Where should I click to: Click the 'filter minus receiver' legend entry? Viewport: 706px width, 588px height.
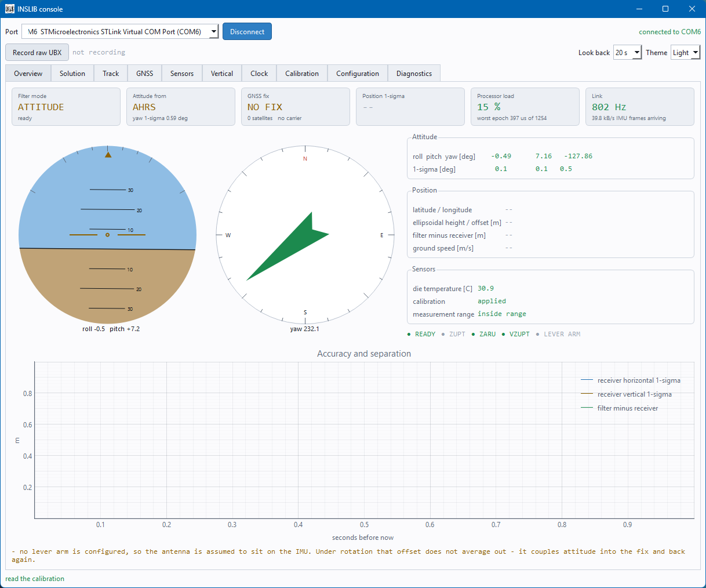[620, 408]
